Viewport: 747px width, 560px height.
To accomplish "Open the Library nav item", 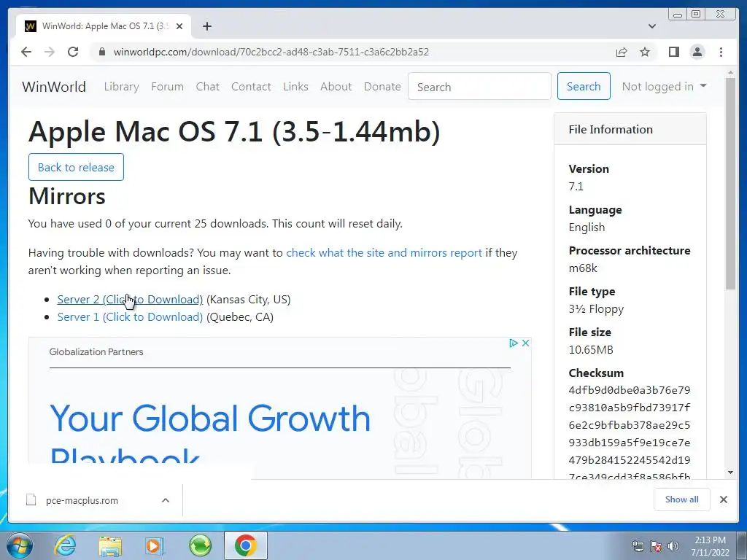I will click(x=122, y=87).
